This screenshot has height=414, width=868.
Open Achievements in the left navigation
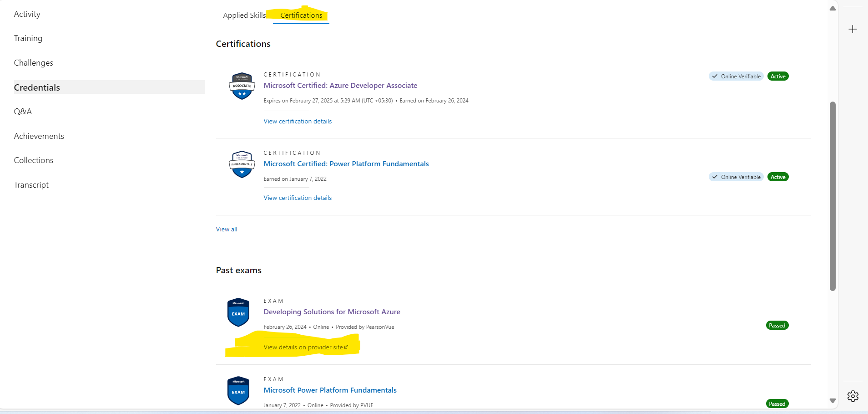click(39, 136)
